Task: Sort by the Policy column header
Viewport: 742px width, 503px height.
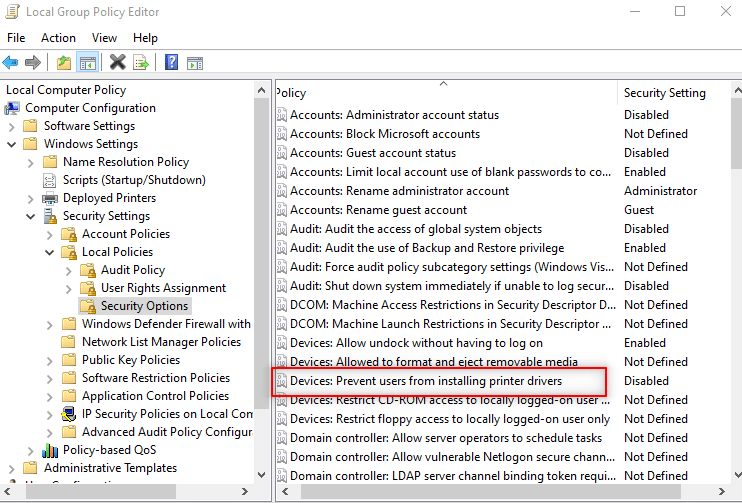Action: click(x=446, y=93)
